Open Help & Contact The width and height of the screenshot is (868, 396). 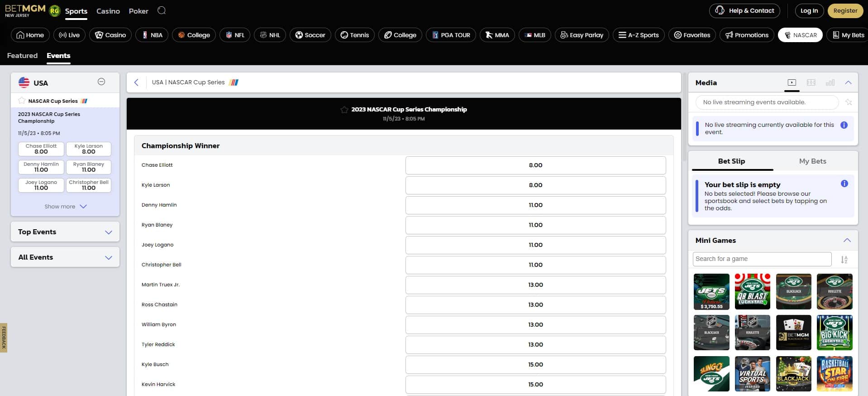pos(744,11)
